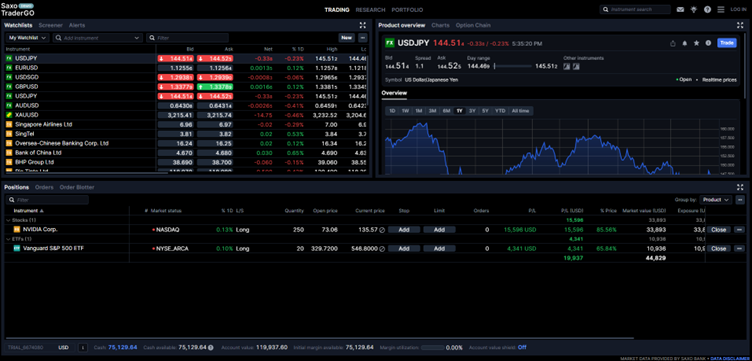Viewport: 752px width, 361px height.
Task: Select the 3Y chart range
Action: click(x=472, y=111)
